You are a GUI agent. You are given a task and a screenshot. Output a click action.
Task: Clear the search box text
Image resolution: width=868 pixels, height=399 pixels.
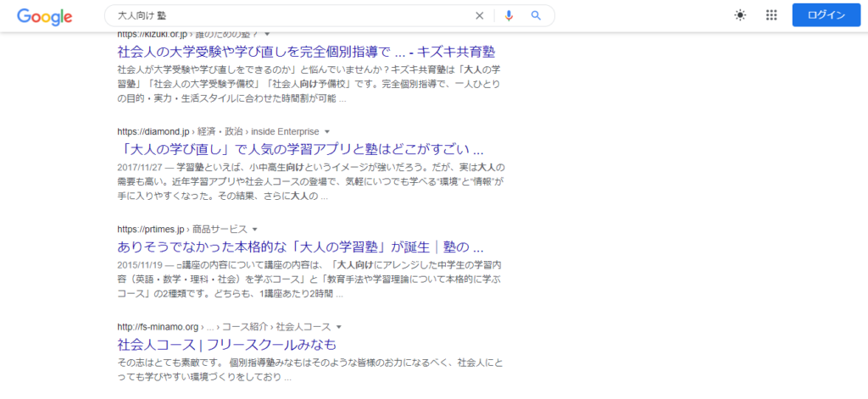(479, 15)
